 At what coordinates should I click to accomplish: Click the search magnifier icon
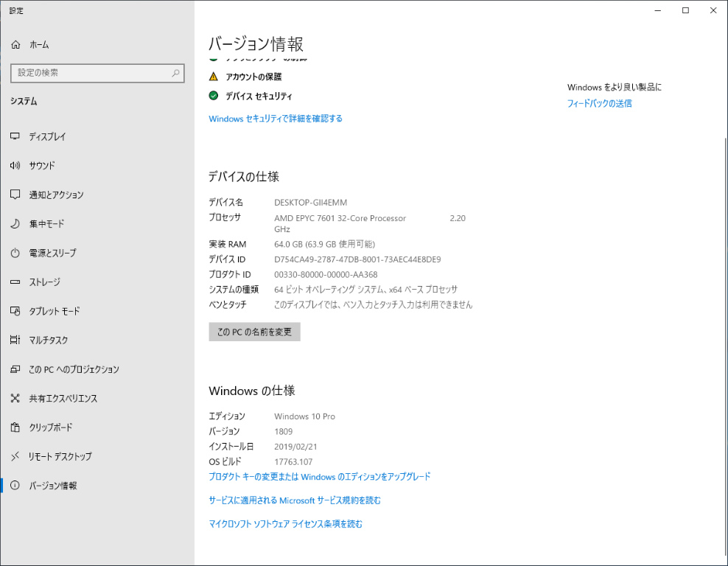pyautogui.click(x=175, y=73)
